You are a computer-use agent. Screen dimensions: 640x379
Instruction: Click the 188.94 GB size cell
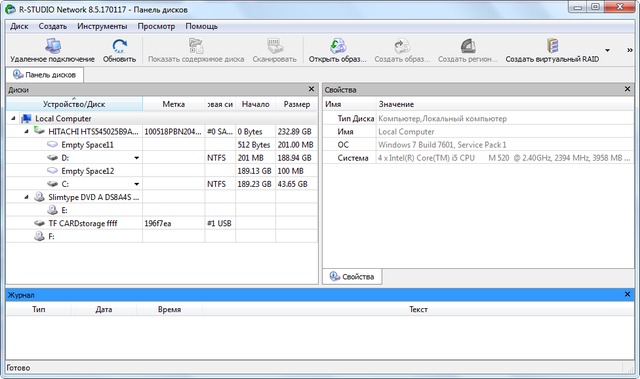click(x=295, y=158)
